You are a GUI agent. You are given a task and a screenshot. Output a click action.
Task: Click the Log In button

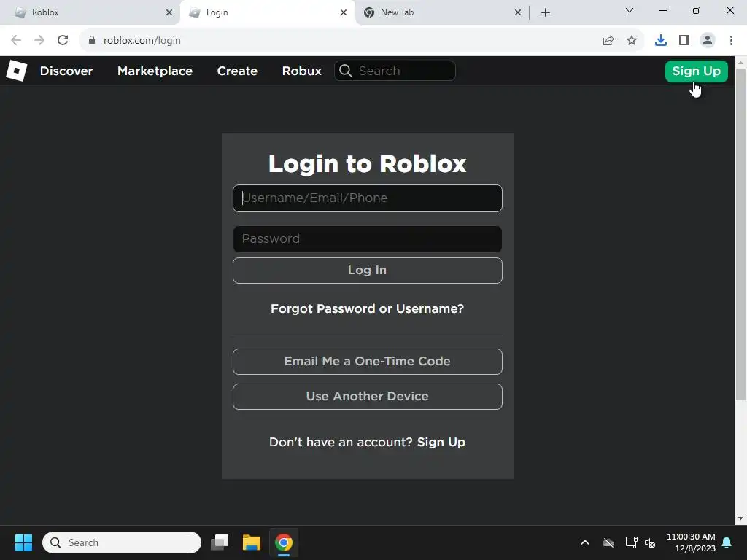(x=368, y=271)
